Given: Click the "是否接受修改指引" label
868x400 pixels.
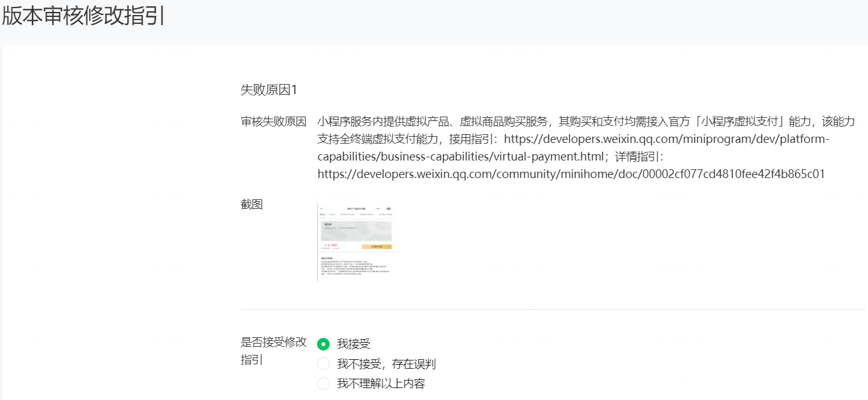Looking at the screenshot, I should point(273,342).
